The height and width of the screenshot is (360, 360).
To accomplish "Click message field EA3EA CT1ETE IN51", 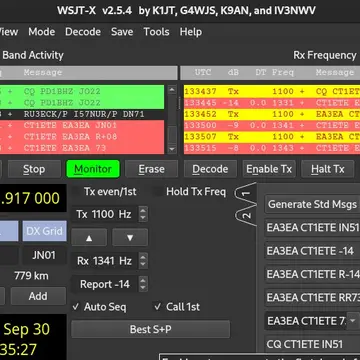I will pos(312,228).
